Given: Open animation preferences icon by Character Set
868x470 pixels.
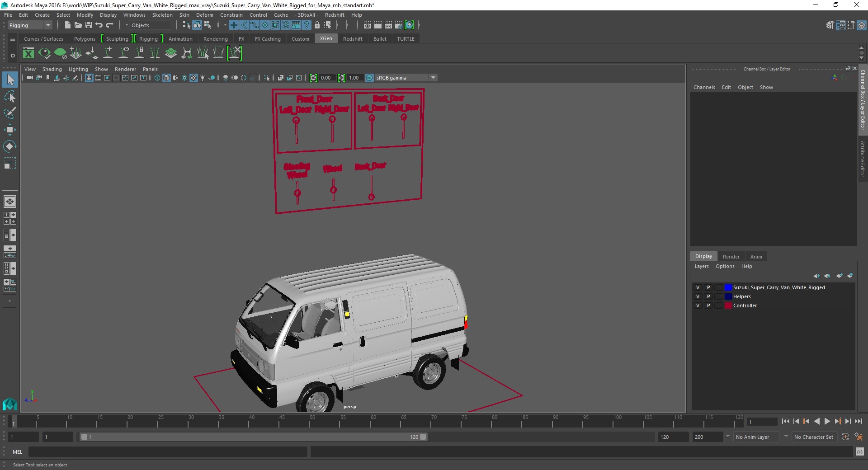Looking at the screenshot, I should [859, 437].
